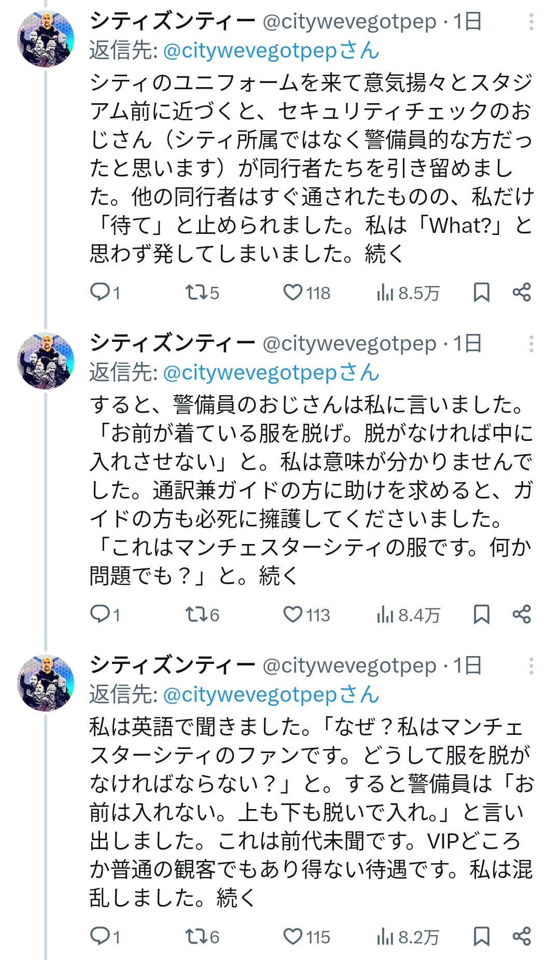Like the second tweet with 113 likes
The image size is (560, 960).
293,615
